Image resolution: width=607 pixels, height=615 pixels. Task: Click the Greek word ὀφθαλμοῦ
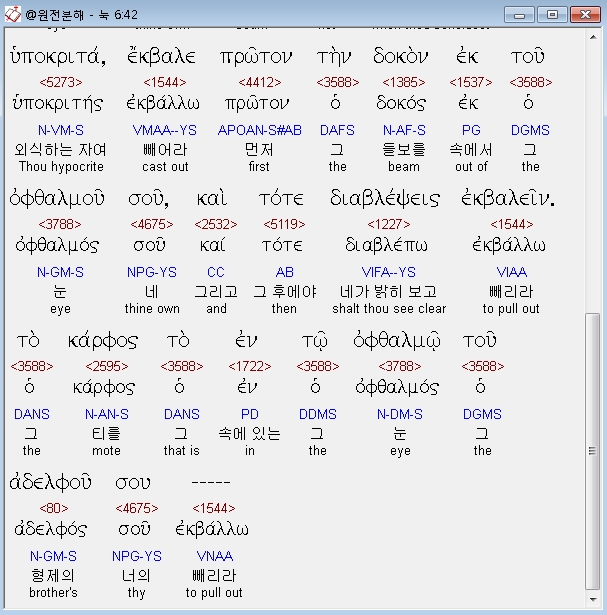(57, 198)
